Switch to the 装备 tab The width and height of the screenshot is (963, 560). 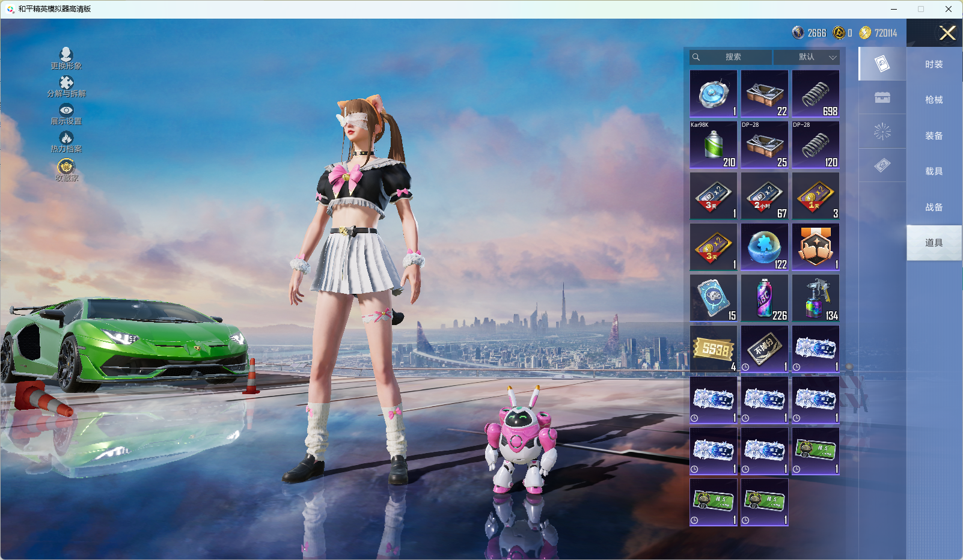tap(934, 136)
